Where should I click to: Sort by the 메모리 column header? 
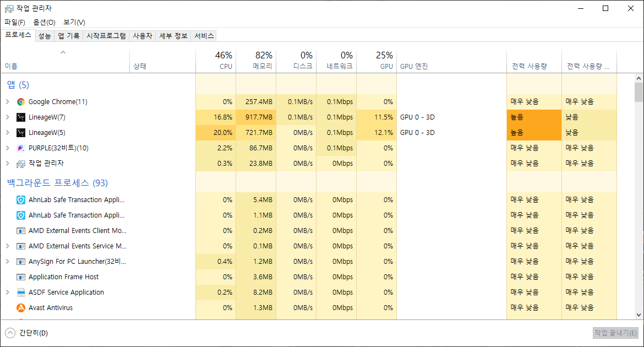click(x=256, y=61)
